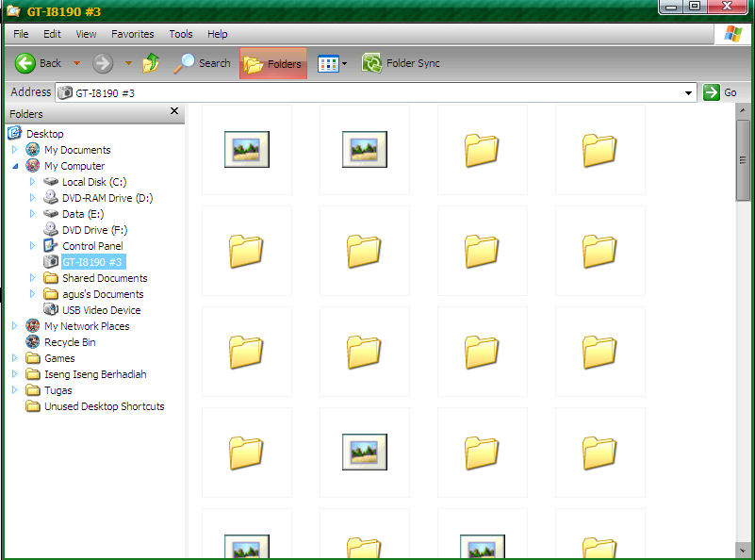755x560 pixels.
Task: Open the Back history dropdown arrow
Action: click(76, 63)
